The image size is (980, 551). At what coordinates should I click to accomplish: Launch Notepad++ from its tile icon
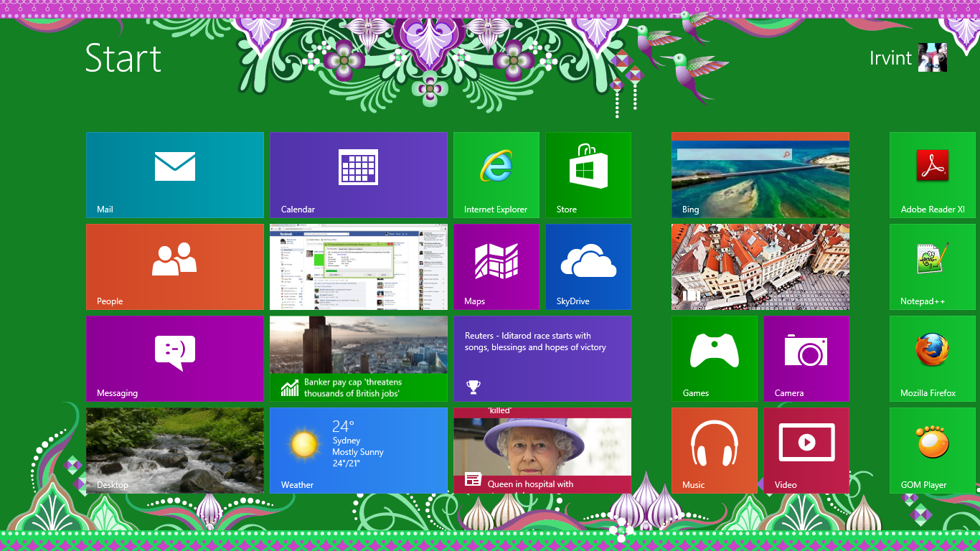pyautogui.click(x=933, y=258)
